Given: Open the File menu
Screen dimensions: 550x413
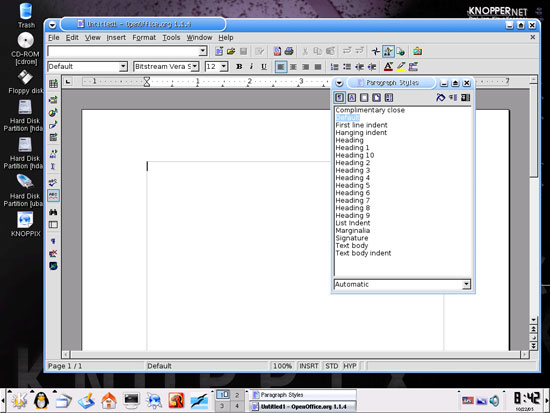Looking at the screenshot, I should 54,38.
